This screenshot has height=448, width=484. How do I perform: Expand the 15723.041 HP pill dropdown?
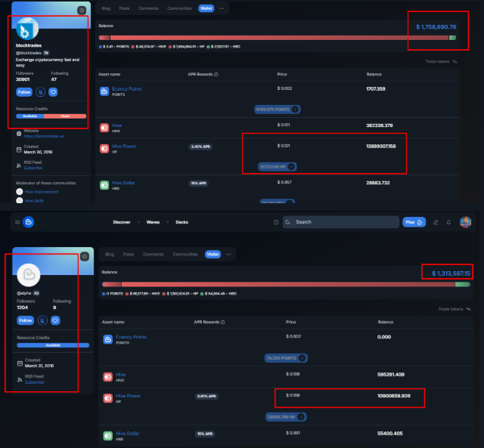[x=292, y=166]
